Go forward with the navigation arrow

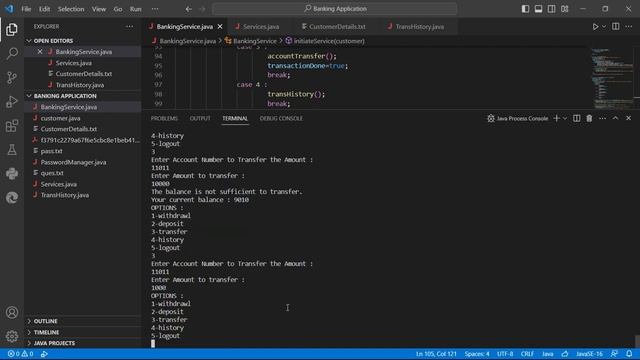[202, 9]
